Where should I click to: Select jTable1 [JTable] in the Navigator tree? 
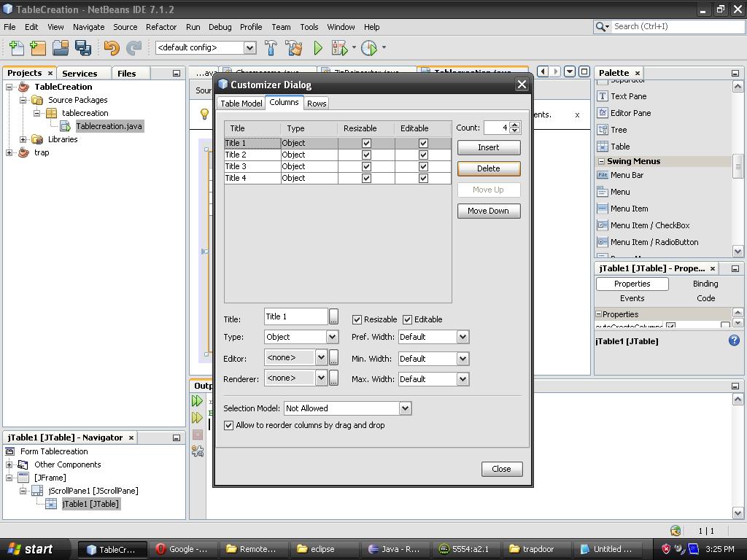(x=90, y=503)
